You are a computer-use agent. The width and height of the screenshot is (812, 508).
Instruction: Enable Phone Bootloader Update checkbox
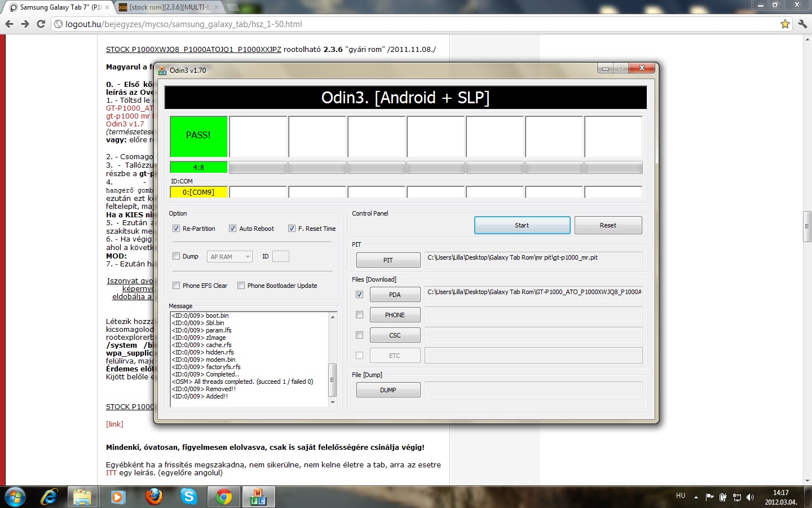pos(241,286)
